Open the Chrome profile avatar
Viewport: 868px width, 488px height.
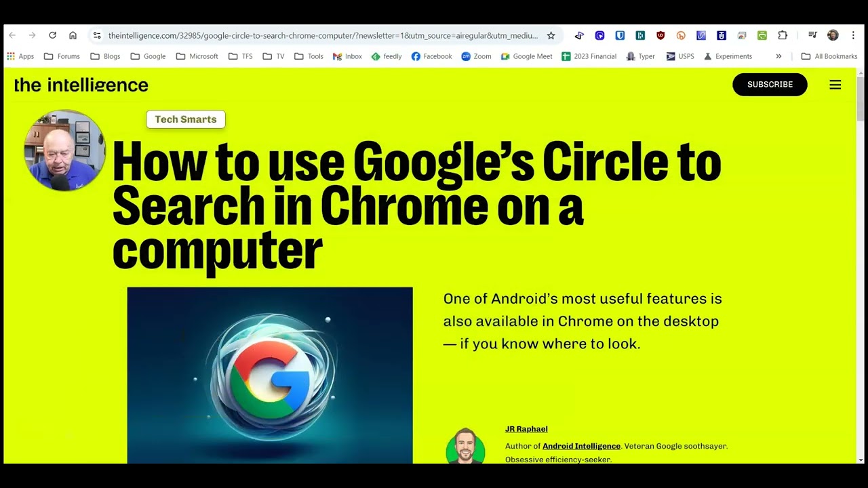coord(833,35)
